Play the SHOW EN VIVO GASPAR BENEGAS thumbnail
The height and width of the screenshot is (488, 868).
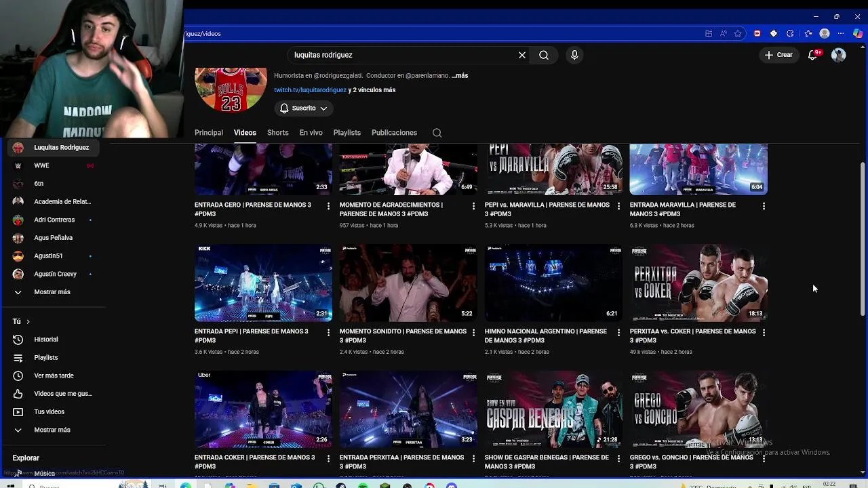[x=553, y=409]
